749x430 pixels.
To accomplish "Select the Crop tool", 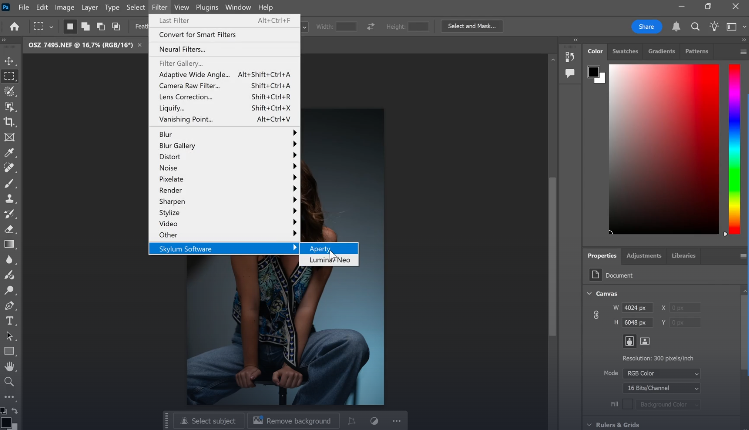I will tap(10, 121).
